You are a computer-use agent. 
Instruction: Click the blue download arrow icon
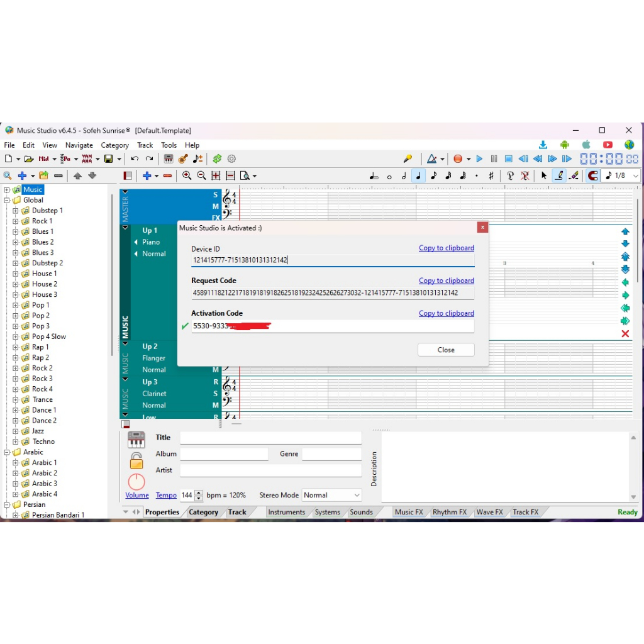click(543, 145)
